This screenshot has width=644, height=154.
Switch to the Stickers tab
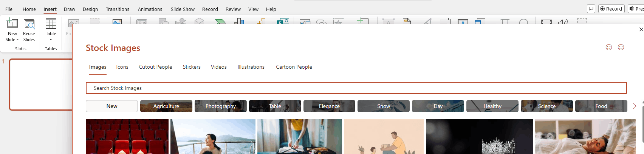click(192, 67)
